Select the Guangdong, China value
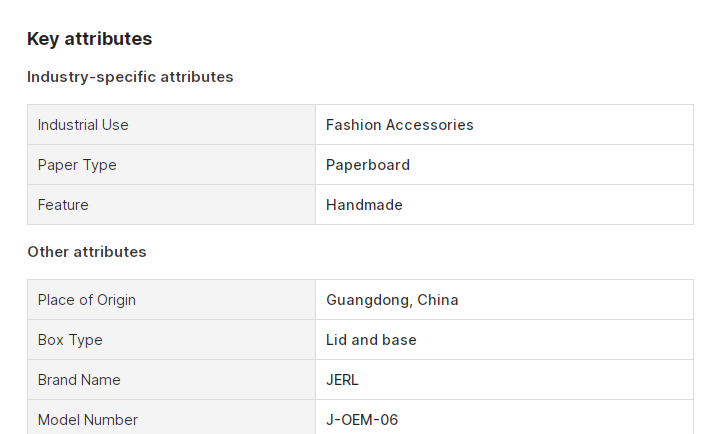 tap(392, 300)
